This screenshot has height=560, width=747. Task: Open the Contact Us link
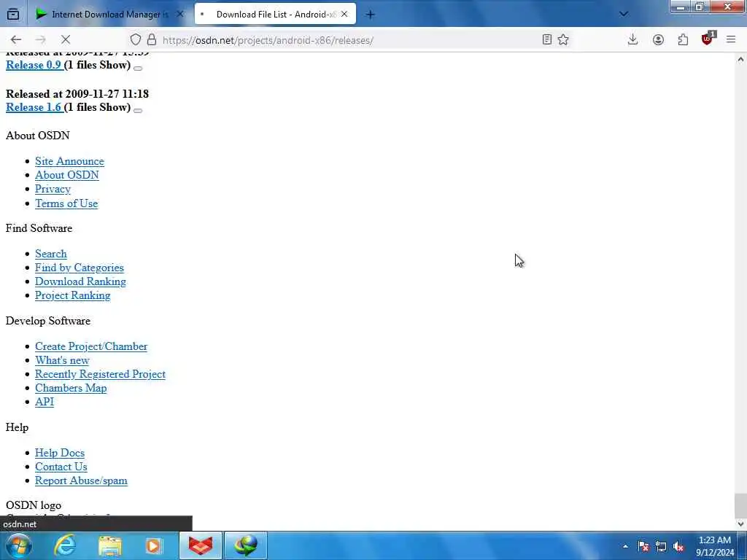(61, 467)
